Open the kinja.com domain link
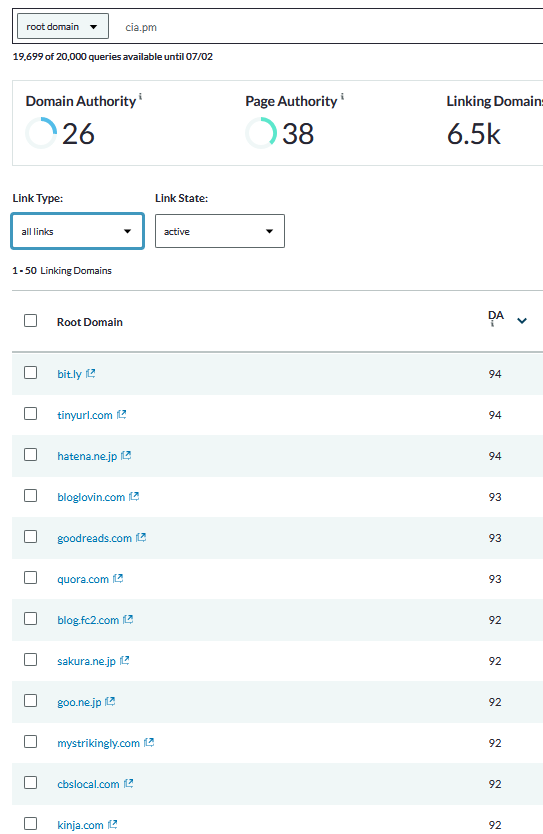 pyautogui.click(x=80, y=824)
